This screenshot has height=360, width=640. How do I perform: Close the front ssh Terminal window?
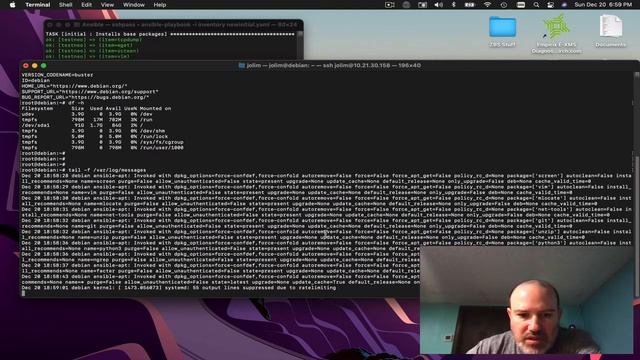coord(26,65)
